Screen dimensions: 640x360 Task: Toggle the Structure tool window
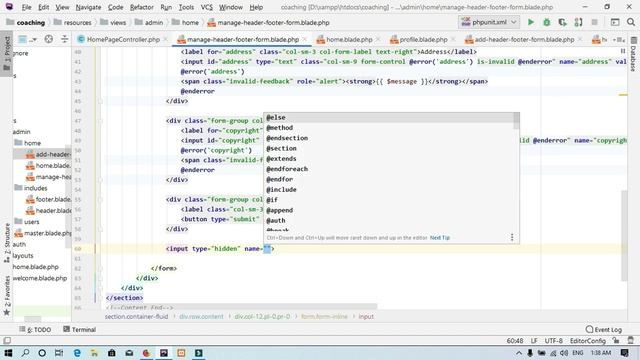click(x=7, y=243)
